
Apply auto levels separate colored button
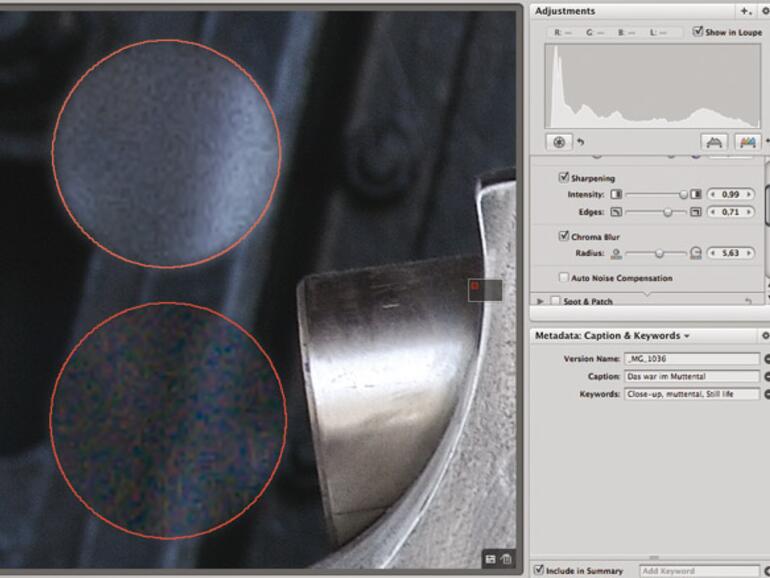[747, 142]
